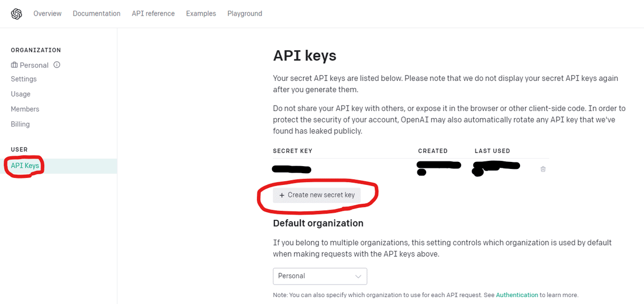This screenshot has height=304, width=644.
Task: Select the redacted secret key row
Action: [411, 169]
